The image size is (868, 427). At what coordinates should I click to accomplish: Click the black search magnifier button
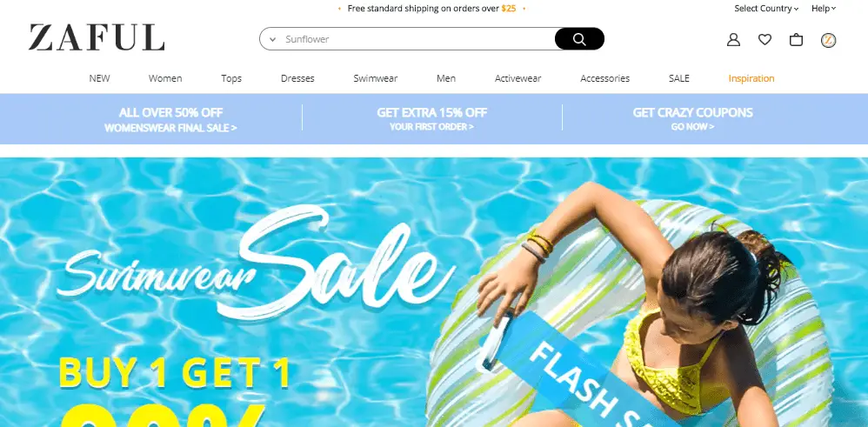point(579,39)
